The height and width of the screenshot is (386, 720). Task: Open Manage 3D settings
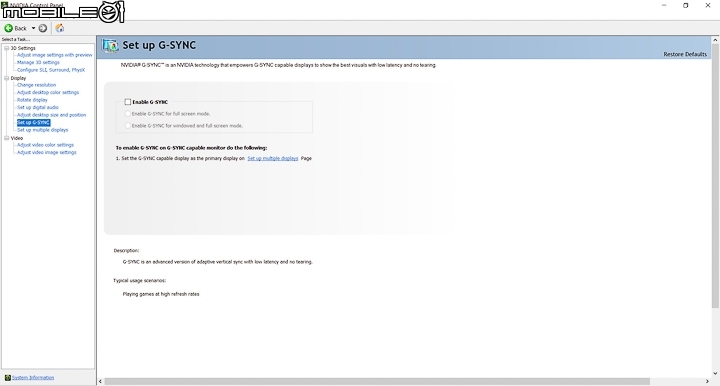point(38,62)
